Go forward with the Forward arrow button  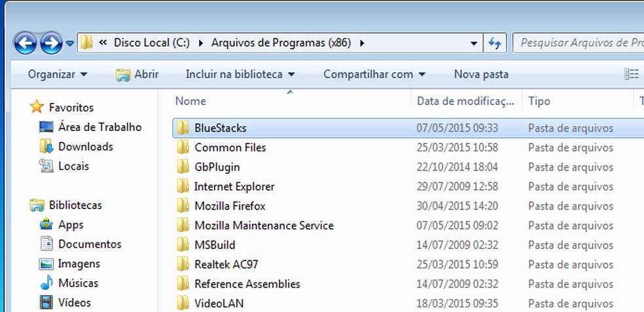(x=51, y=43)
